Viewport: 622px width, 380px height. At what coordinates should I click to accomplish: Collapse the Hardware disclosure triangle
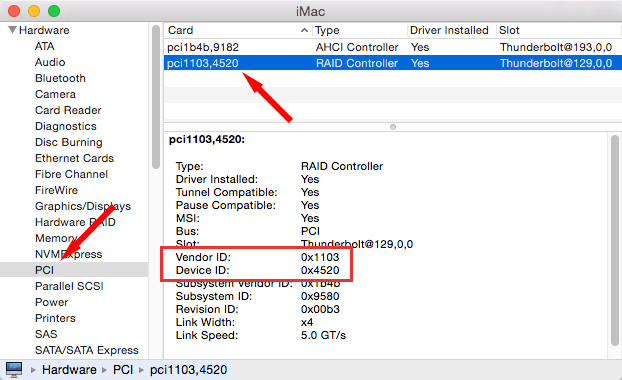pos(12,30)
